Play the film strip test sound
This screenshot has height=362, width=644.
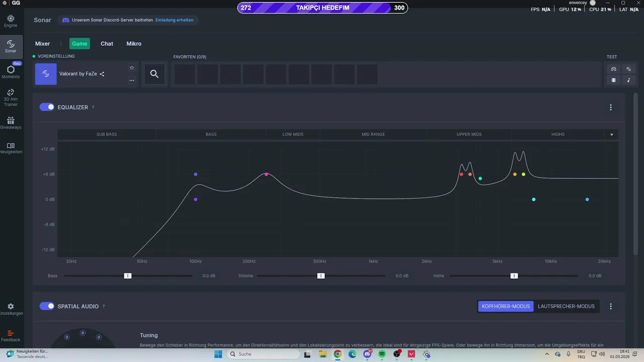point(613,80)
